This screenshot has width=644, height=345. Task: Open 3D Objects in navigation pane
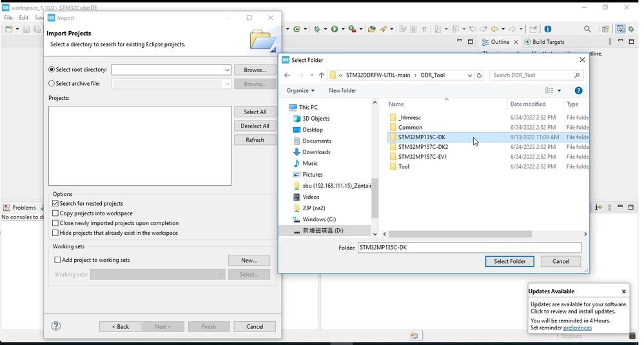(316, 118)
